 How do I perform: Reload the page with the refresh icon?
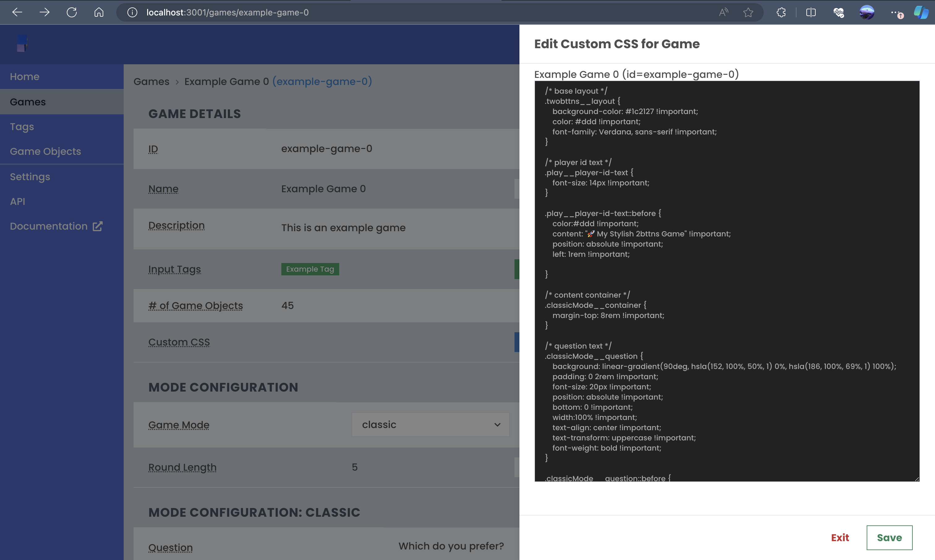click(72, 12)
